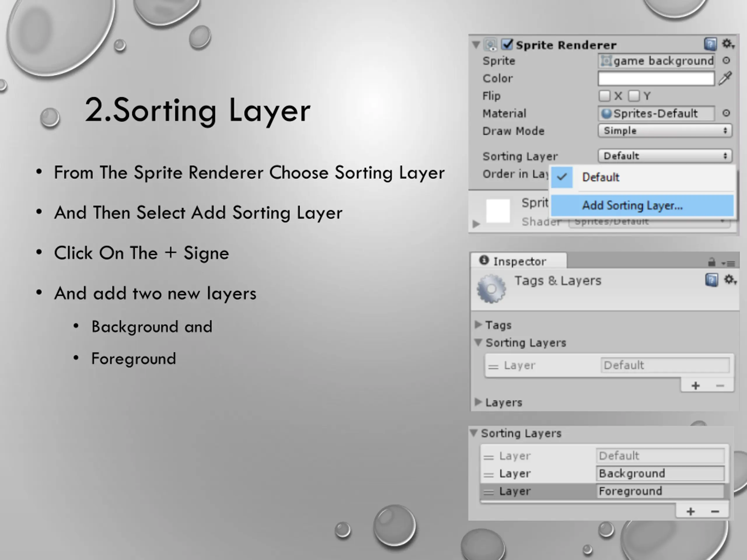747x560 pixels.
Task: Click the 2.Sorting Layer slide title
Action: click(197, 110)
